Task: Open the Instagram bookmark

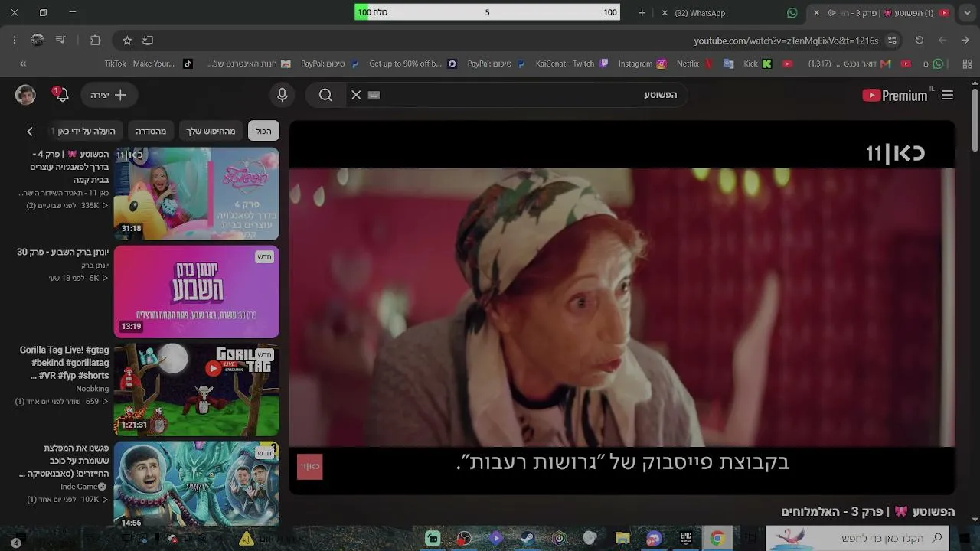Action: tap(642, 64)
